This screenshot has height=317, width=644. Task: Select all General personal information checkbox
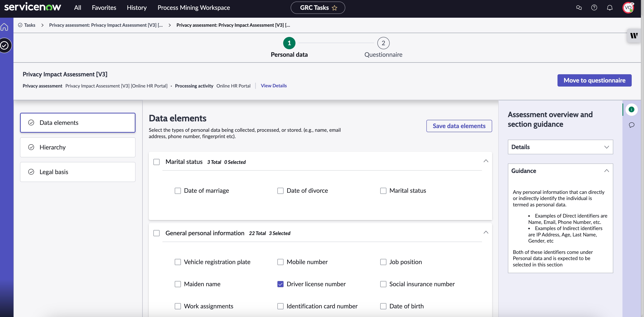click(x=156, y=233)
